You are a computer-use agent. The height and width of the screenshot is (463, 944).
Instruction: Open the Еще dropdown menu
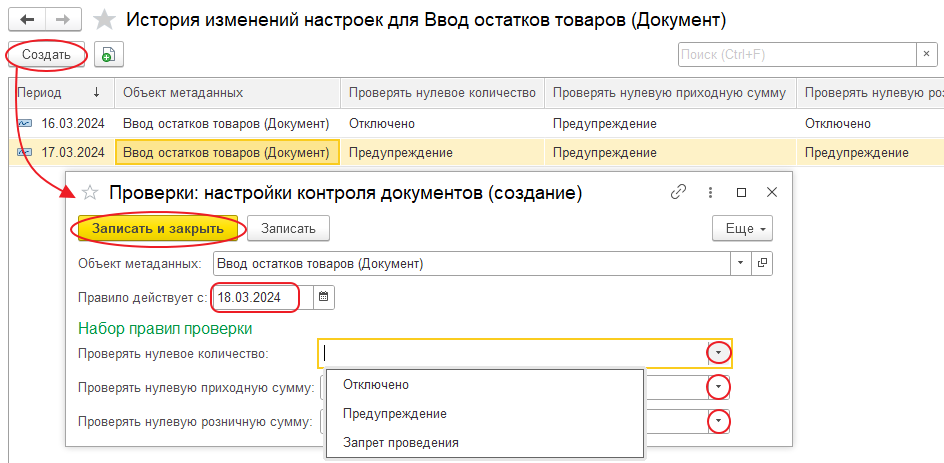coord(741,228)
